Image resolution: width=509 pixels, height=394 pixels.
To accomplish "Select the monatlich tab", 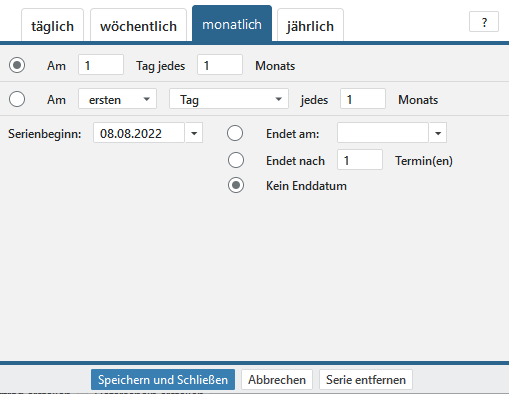I will coord(232,24).
